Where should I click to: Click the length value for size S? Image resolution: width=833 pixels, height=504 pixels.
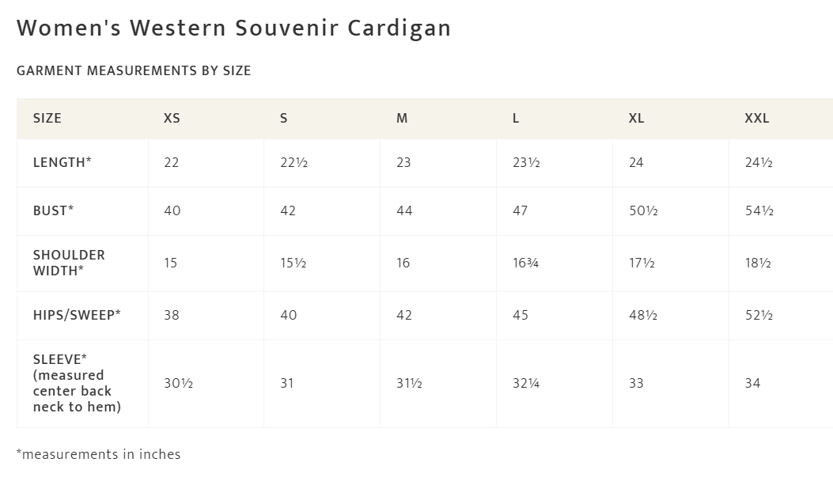click(293, 162)
